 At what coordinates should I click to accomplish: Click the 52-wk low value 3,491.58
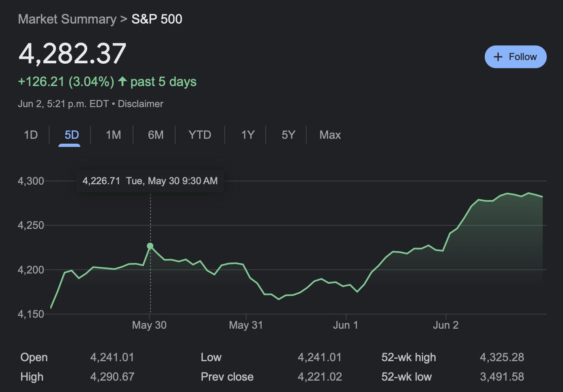click(x=502, y=377)
